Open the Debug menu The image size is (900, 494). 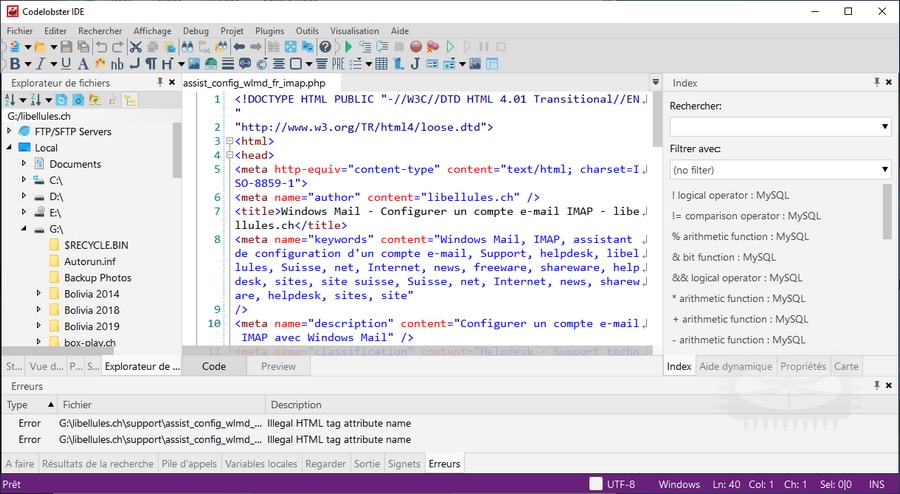196,31
